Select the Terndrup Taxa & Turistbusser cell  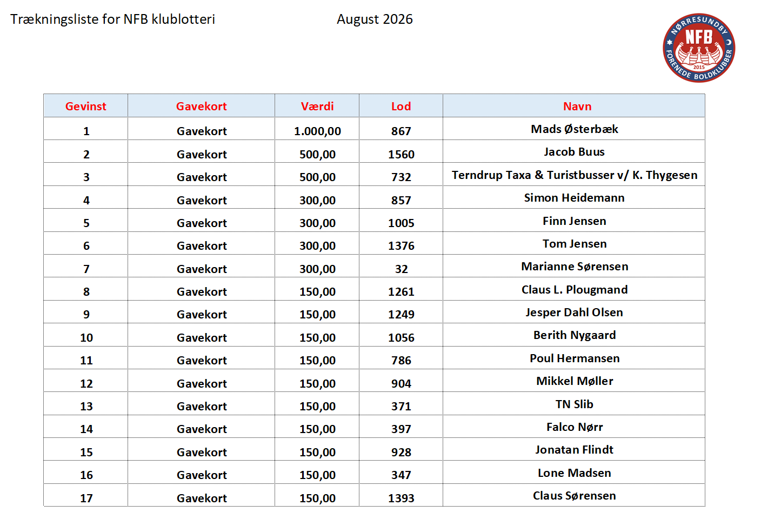[x=574, y=175]
